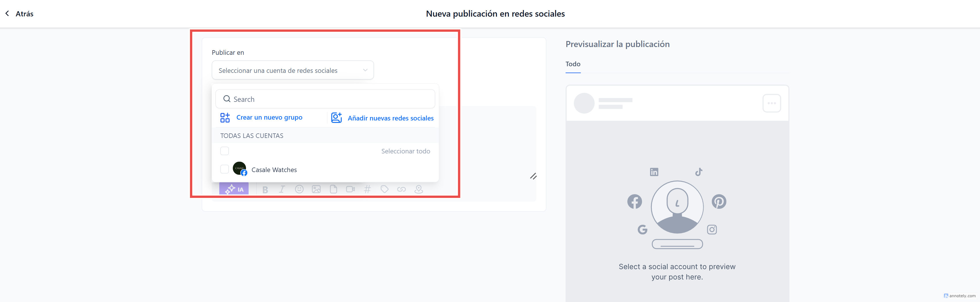This screenshot has height=302, width=980.
Task: Click the video camera icon
Action: 350,189
